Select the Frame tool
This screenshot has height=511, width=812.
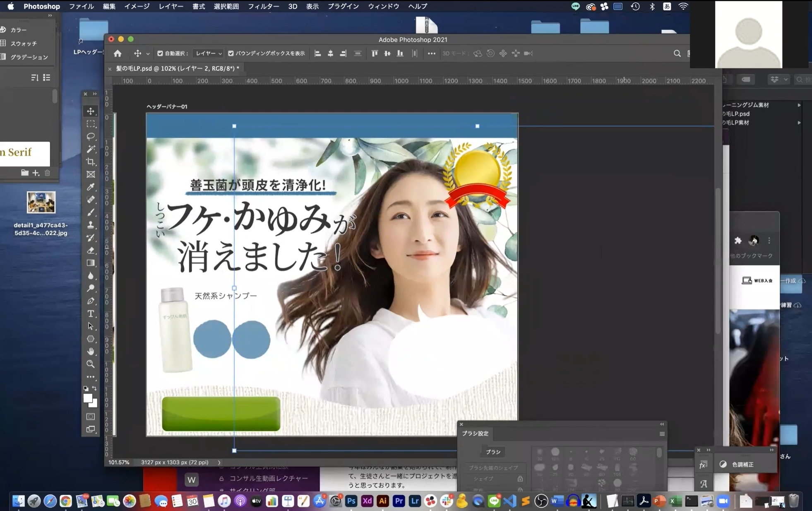91,174
